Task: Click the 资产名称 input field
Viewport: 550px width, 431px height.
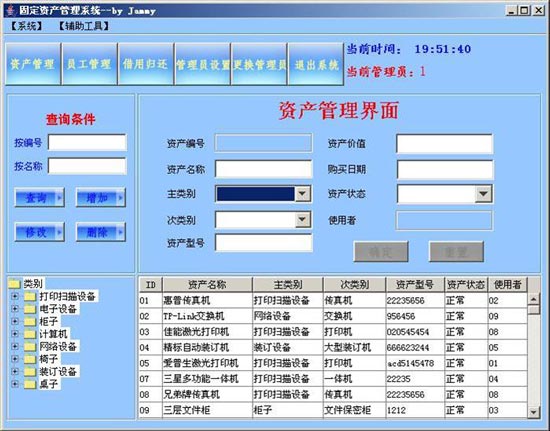Action: click(x=263, y=169)
